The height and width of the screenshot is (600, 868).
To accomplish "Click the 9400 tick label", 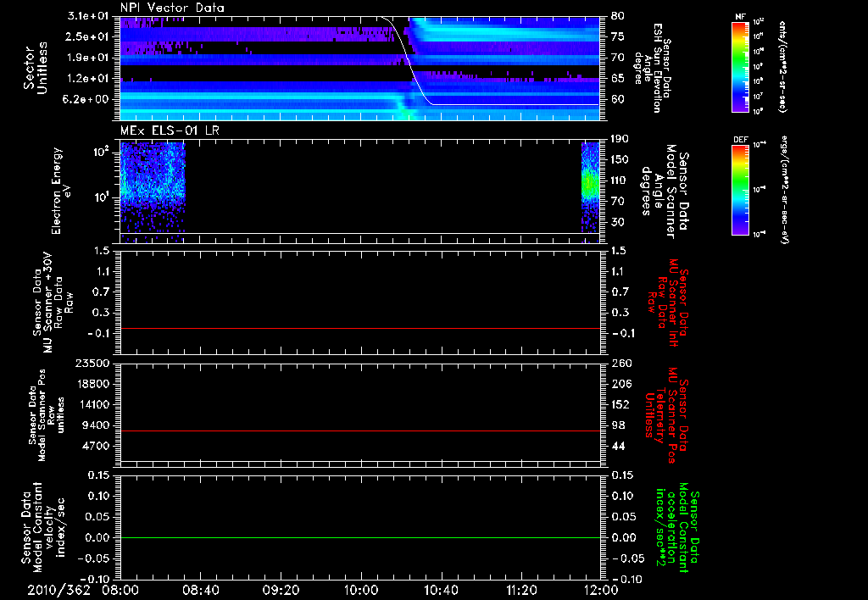I will 95,425.
